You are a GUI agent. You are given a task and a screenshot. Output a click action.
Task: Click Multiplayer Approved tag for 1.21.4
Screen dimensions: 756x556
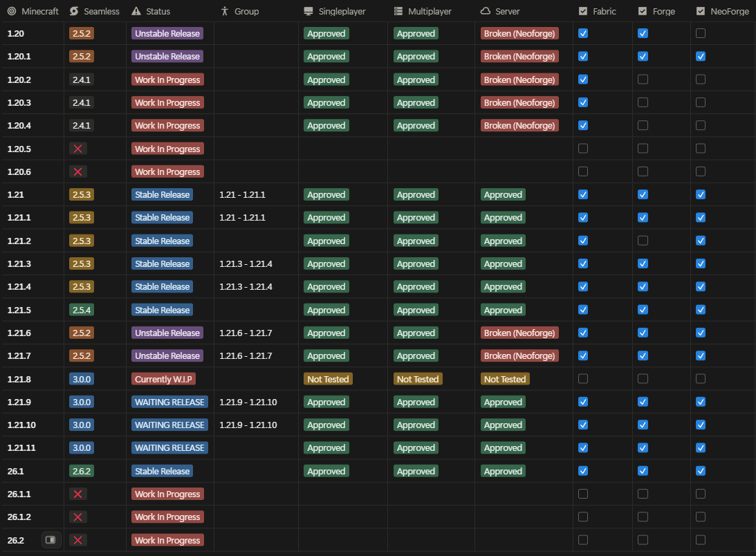(416, 286)
